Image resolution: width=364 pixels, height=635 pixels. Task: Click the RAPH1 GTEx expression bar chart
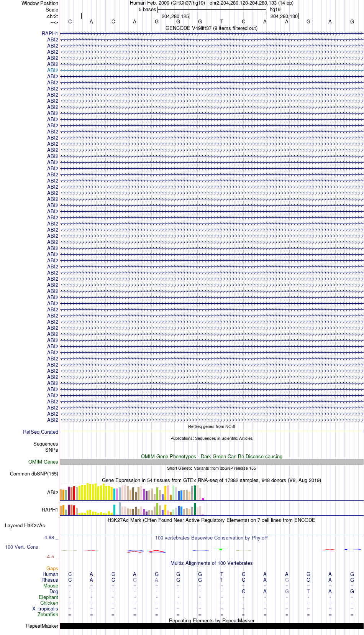point(132,508)
